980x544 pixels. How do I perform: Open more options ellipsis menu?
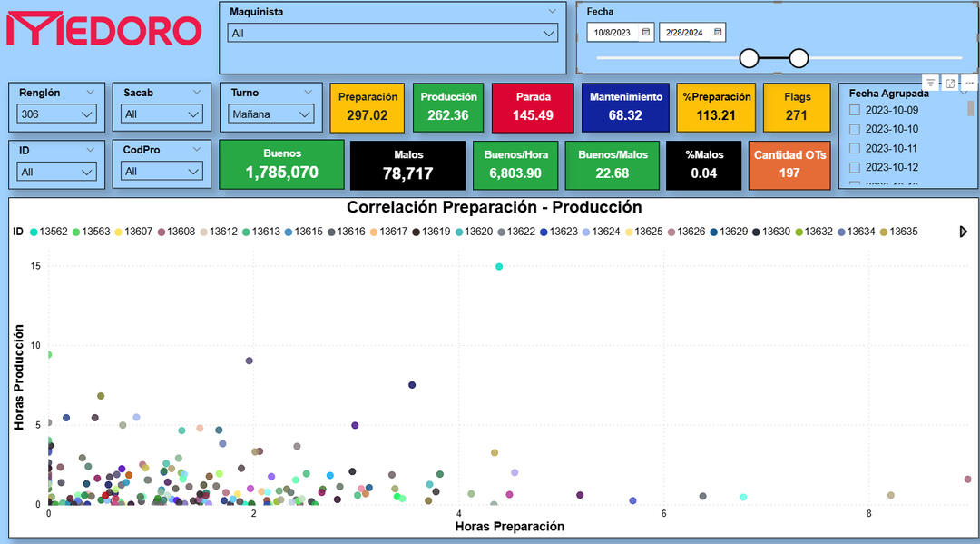click(969, 83)
